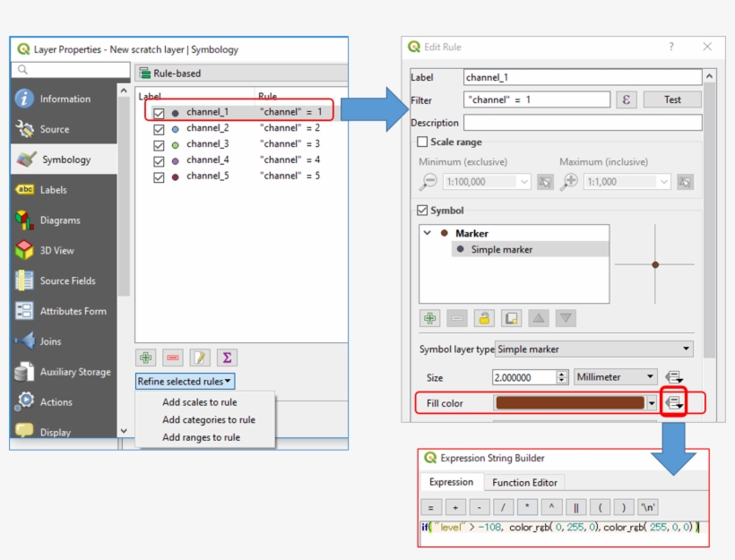735x560 pixels.
Task: Open the Labels section in sidebar
Action: (x=53, y=190)
